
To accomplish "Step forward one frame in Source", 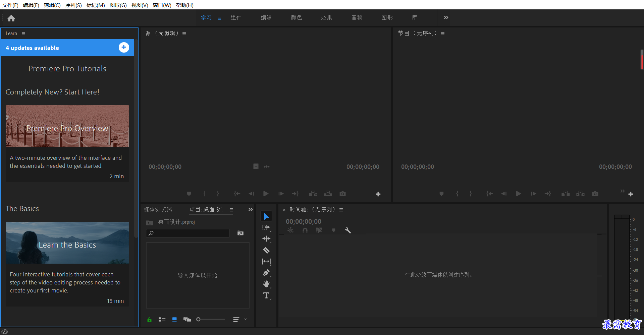I will coord(281,194).
